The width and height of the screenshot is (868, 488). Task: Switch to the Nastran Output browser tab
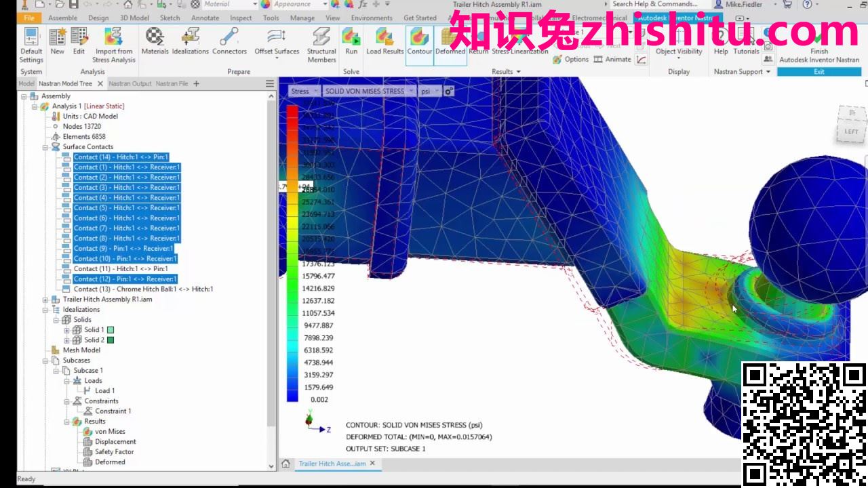pos(130,83)
